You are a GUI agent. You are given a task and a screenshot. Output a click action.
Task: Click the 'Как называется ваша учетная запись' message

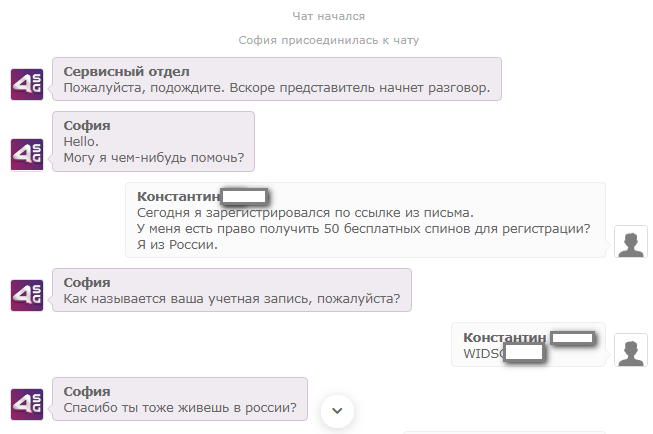coord(232,299)
